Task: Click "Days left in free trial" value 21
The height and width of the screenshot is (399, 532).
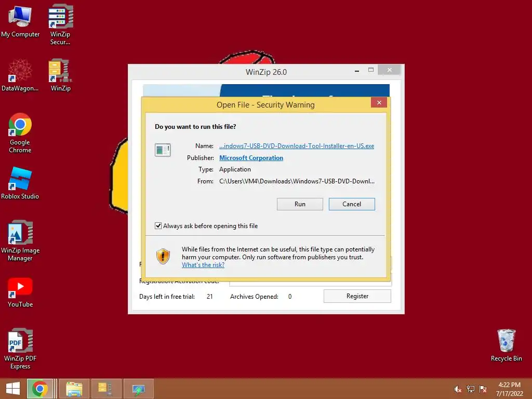Action: [x=210, y=297]
